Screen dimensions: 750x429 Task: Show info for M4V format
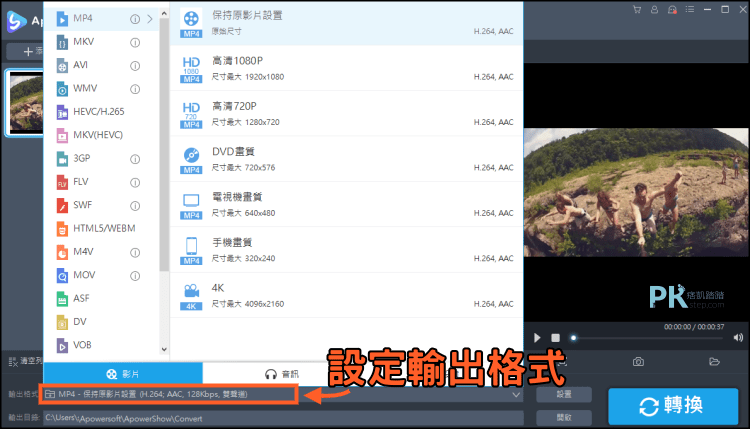[x=135, y=253]
